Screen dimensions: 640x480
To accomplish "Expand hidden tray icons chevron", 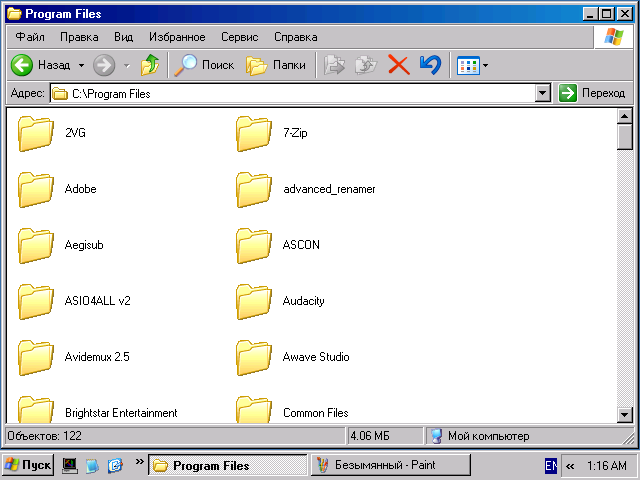I will pyautogui.click(x=570, y=466).
